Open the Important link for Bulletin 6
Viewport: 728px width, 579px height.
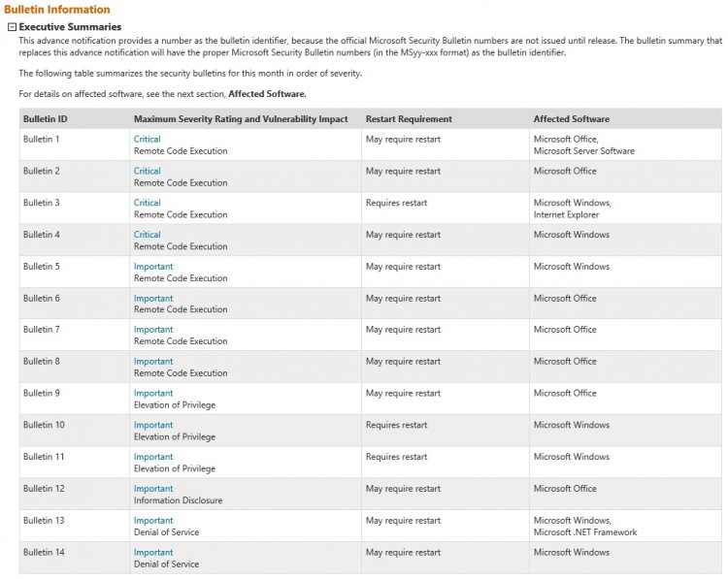(153, 299)
